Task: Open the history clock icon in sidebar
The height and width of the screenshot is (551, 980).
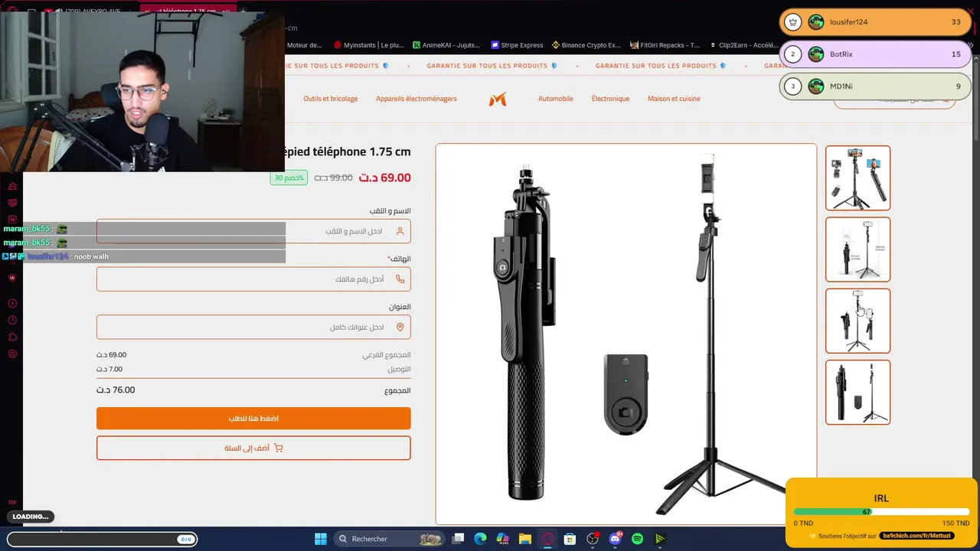Action: [12, 320]
